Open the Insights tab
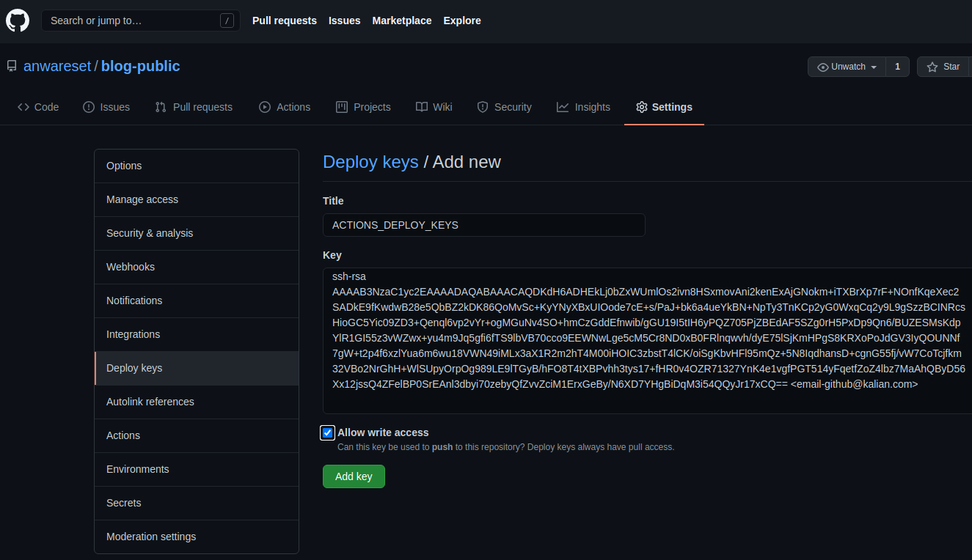The width and height of the screenshot is (972, 560). tap(583, 107)
